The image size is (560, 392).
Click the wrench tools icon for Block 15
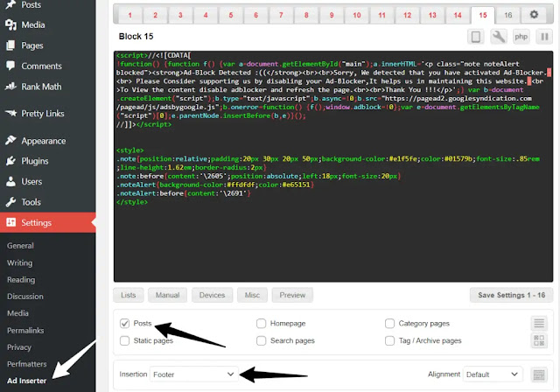(x=499, y=37)
